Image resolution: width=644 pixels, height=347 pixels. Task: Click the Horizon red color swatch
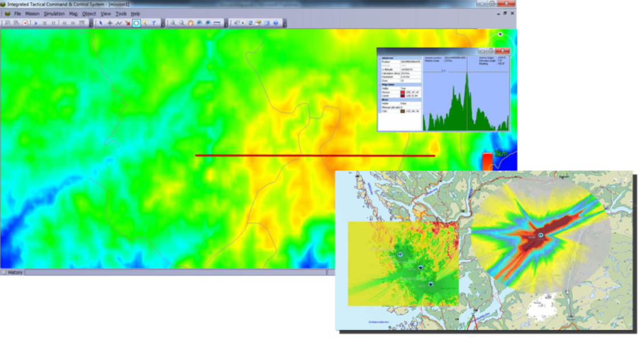[402, 92]
